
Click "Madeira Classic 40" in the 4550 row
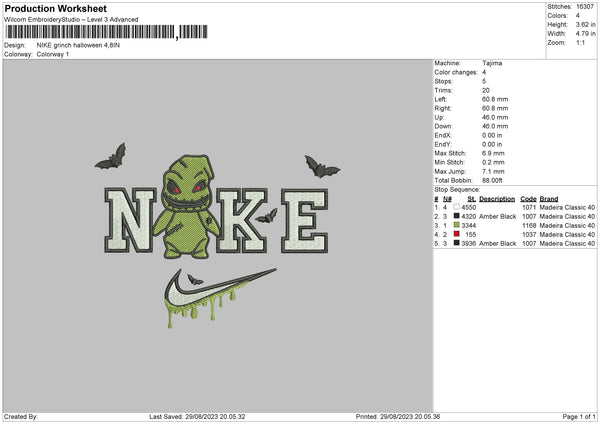pyautogui.click(x=567, y=207)
